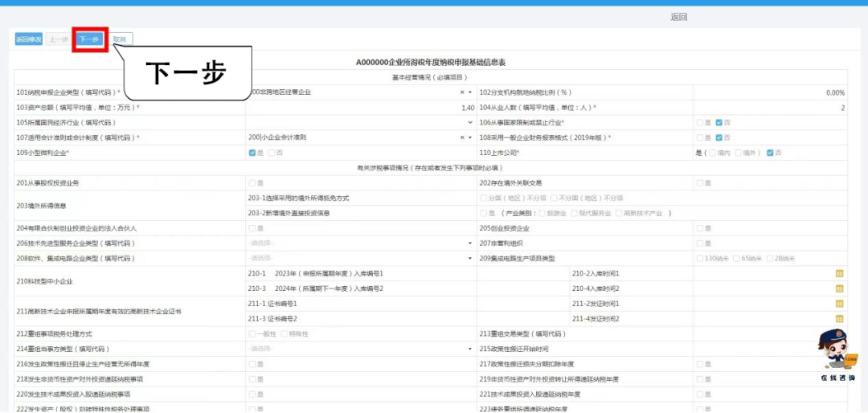Click the 102分支机构就地纳税比例 field

click(770, 92)
